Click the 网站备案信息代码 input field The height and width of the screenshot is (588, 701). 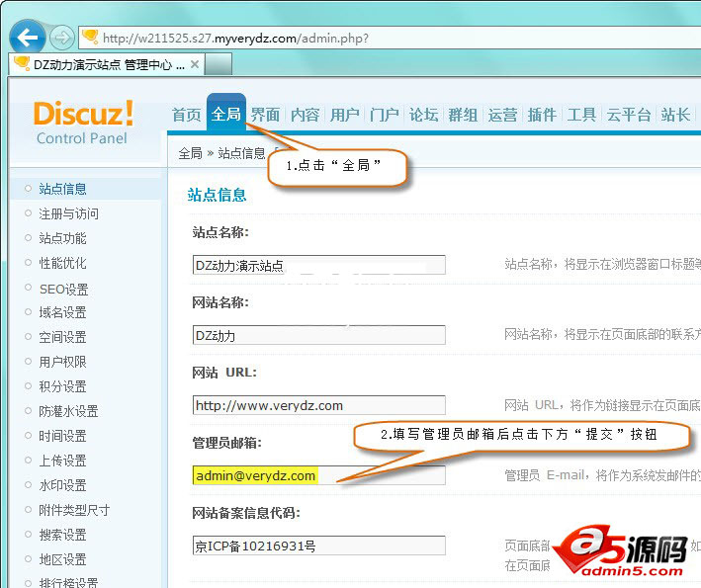point(318,546)
